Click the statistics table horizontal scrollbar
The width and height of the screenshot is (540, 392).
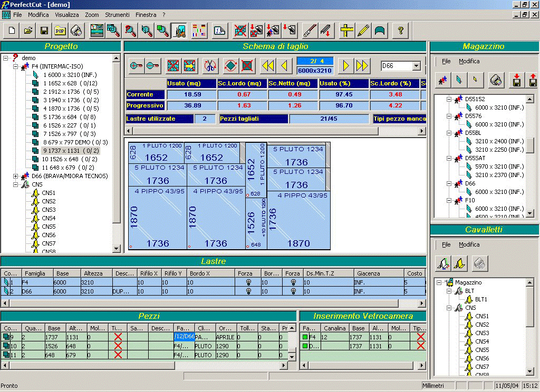[x=275, y=131]
